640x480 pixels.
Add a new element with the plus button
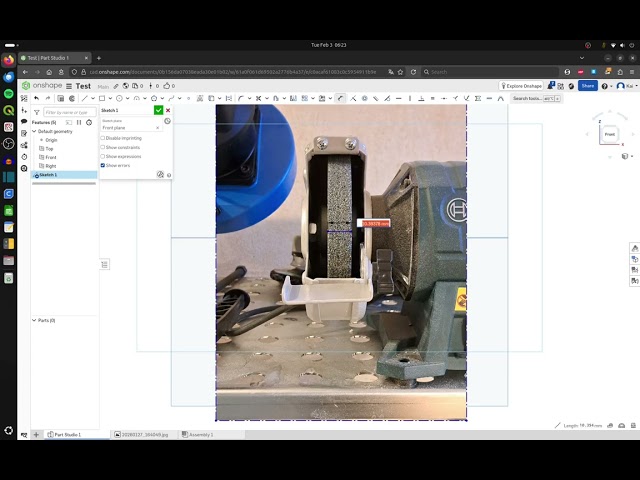[x=36, y=435]
